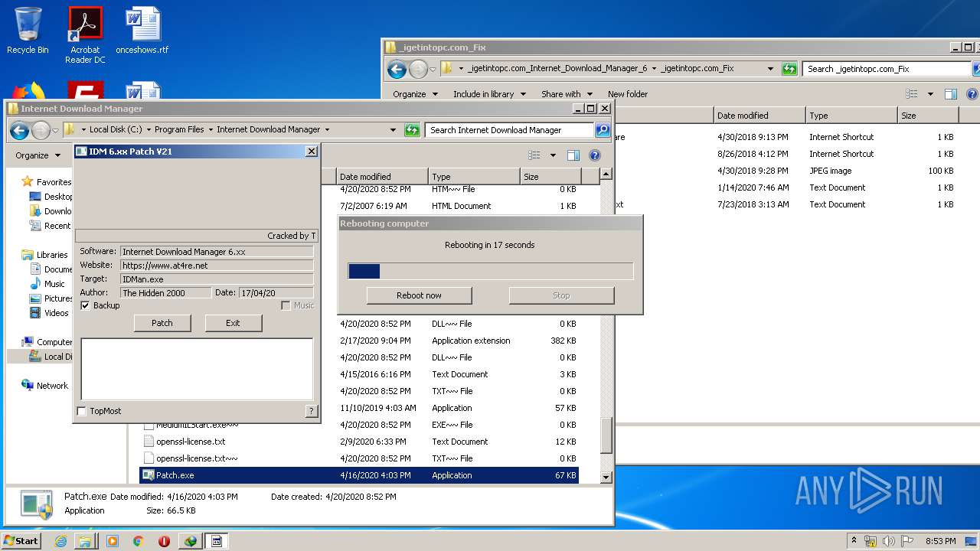This screenshot has height=551, width=980.
Task: Show hidden tray icons arrow
Action: (854, 541)
